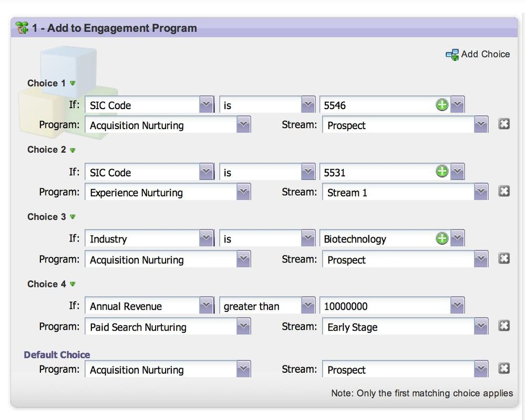Viewport: 525px width, 420px height.
Task: Click green plus next to 5546 value
Action: point(442,104)
